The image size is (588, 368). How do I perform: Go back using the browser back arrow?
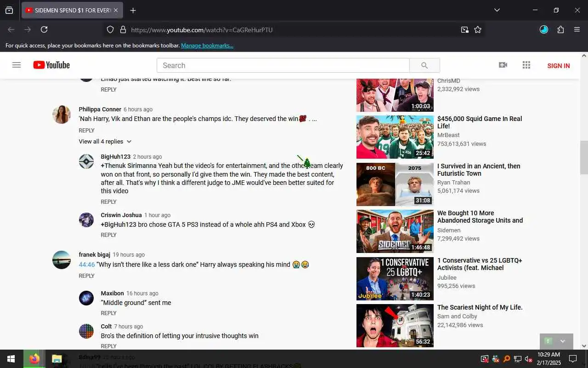(11, 29)
